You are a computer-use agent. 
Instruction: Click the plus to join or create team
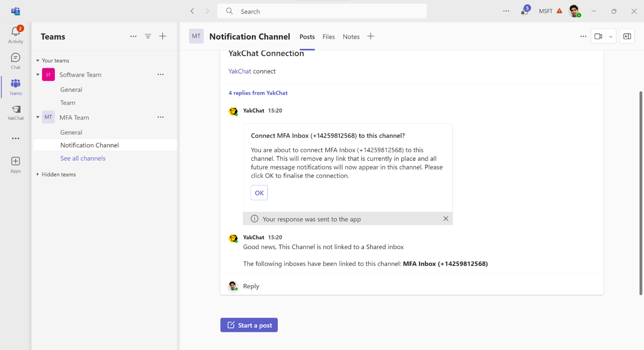tap(163, 36)
